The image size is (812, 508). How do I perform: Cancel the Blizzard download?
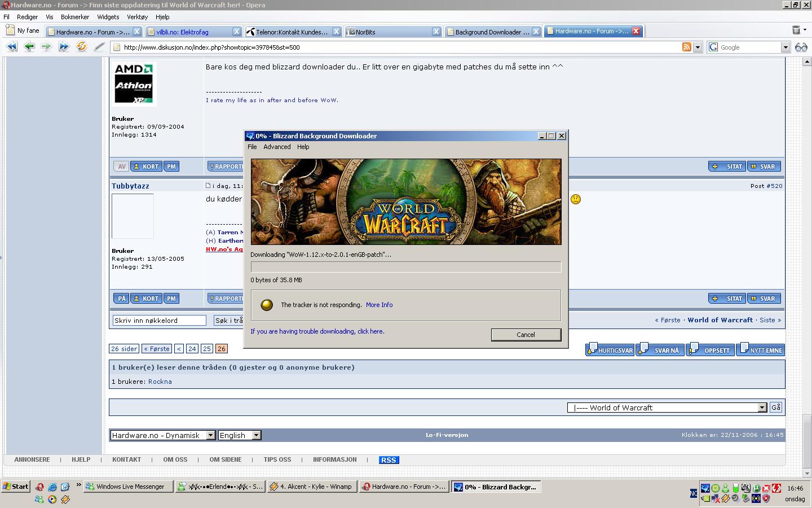click(526, 335)
